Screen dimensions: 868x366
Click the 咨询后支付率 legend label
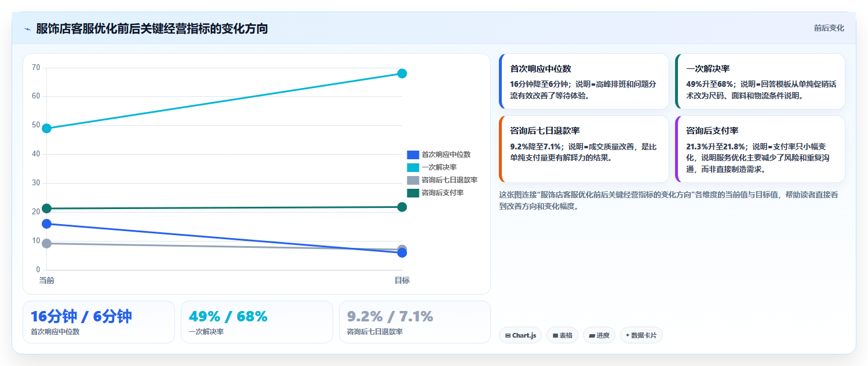point(442,193)
